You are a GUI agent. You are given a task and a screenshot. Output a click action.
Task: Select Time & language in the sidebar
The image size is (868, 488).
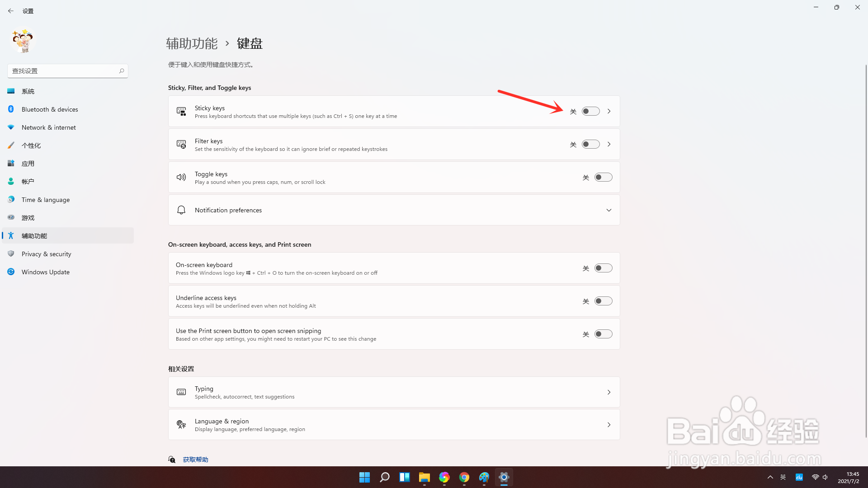(45, 199)
